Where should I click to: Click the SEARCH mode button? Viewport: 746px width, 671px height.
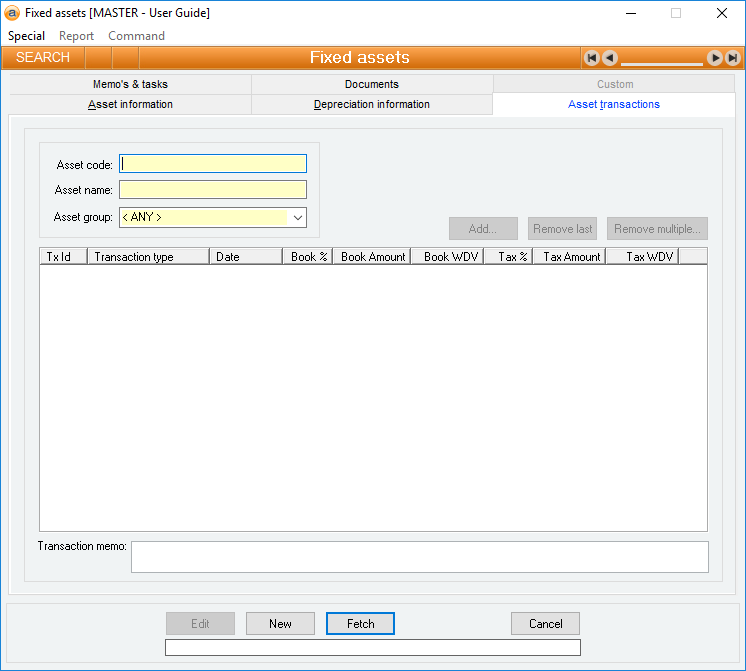[x=43, y=58]
